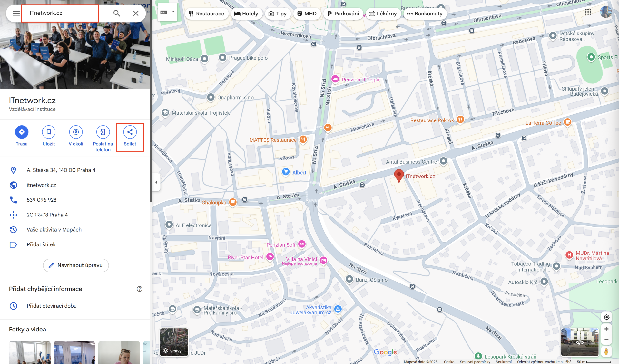619x364 pixels.
Task: Click the Uložit bookmark icon
Action: (x=49, y=132)
